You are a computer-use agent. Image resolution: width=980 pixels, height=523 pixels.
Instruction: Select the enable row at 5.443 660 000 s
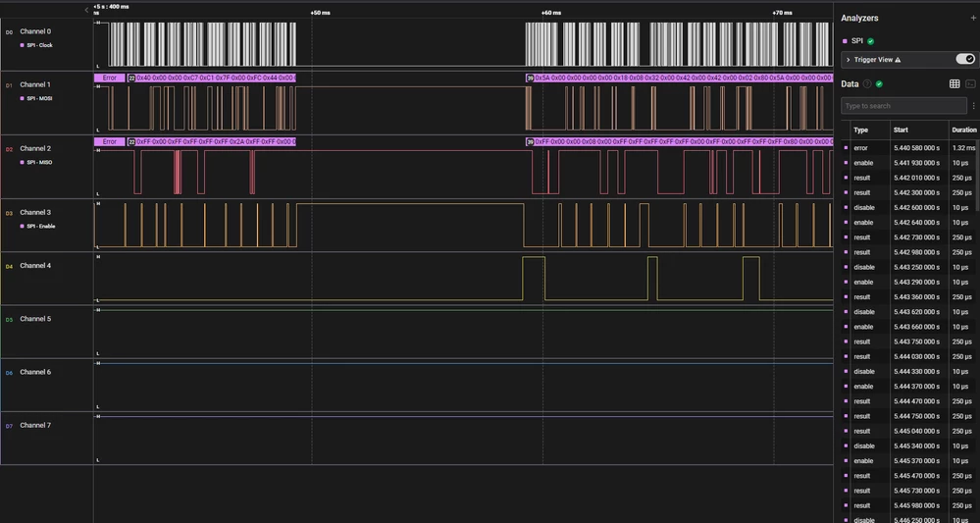(910, 327)
